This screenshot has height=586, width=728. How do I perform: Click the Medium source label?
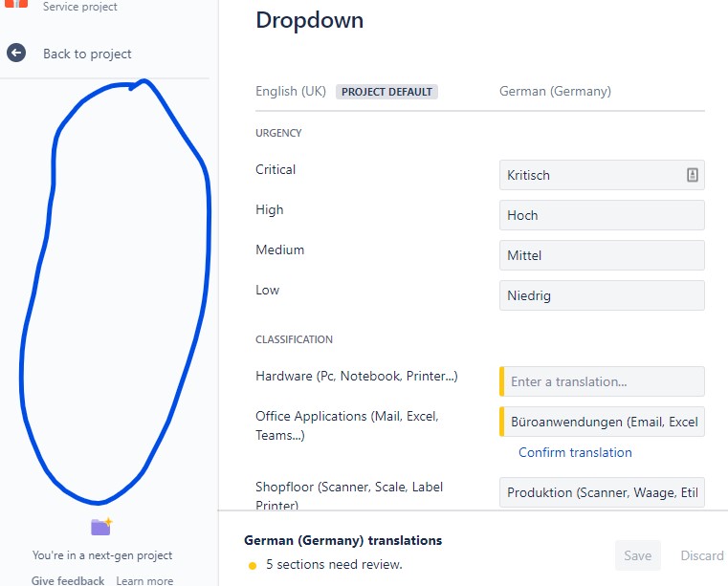click(280, 250)
